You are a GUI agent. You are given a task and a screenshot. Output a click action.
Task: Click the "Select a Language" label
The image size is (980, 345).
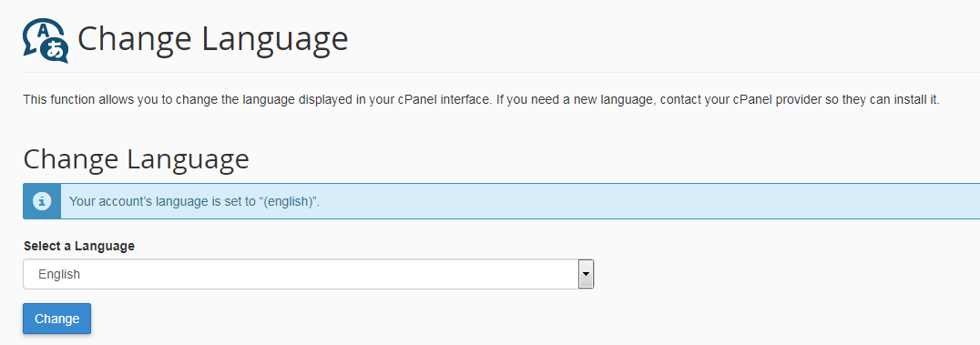pos(79,246)
